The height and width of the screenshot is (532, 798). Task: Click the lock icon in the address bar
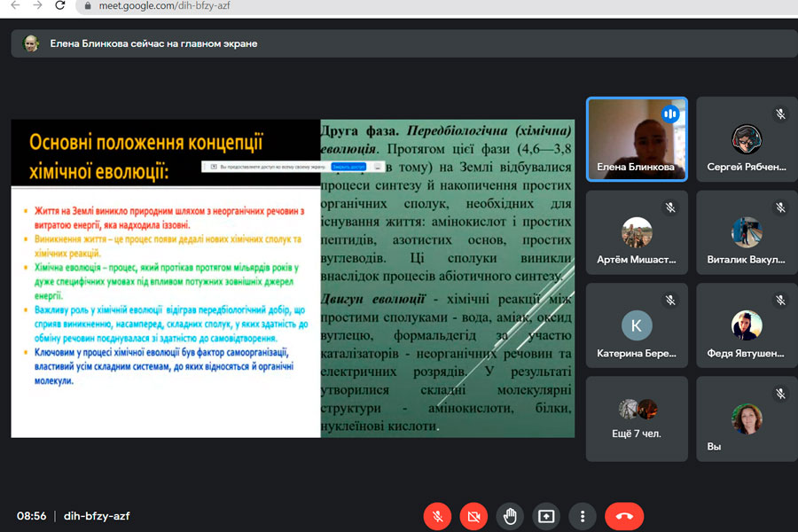pyautogui.click(x=88, y=6)
